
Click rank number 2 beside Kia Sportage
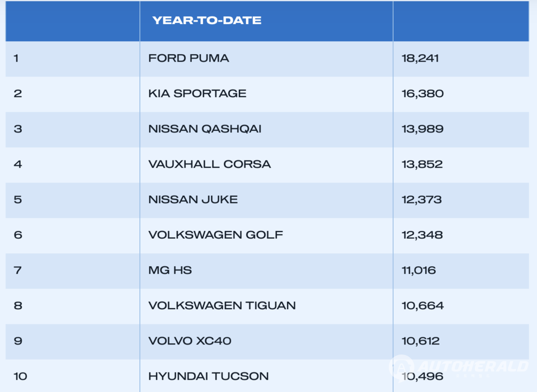click(x=18, y=93)
